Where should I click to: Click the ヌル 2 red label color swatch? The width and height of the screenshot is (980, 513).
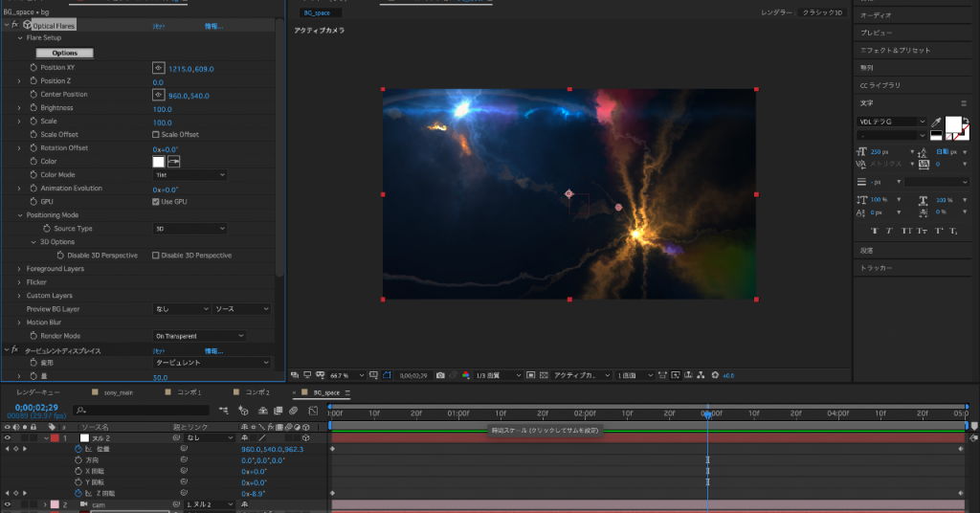(55, 438)
